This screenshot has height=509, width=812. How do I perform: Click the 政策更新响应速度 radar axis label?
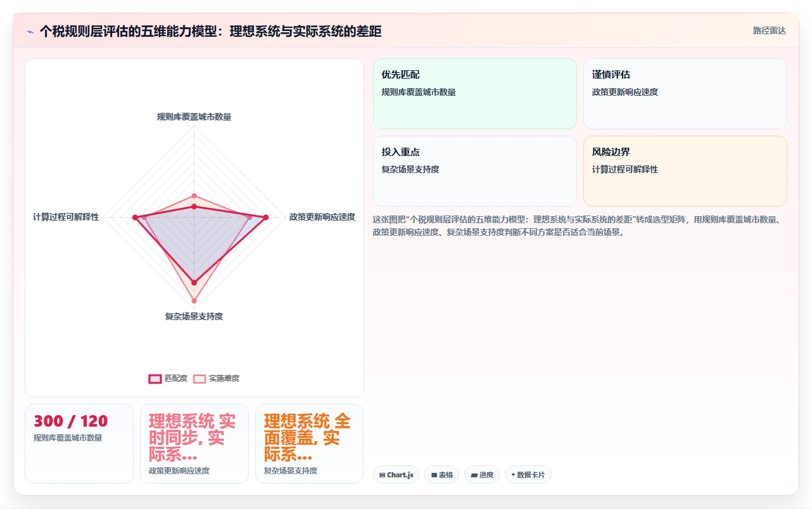[x=322, y=217]
